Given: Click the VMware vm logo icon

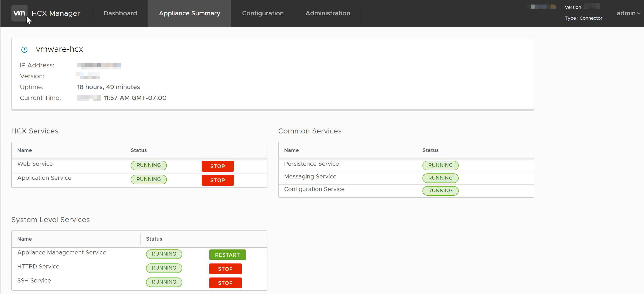Looking at the screenshot, I should click(19, 13).
